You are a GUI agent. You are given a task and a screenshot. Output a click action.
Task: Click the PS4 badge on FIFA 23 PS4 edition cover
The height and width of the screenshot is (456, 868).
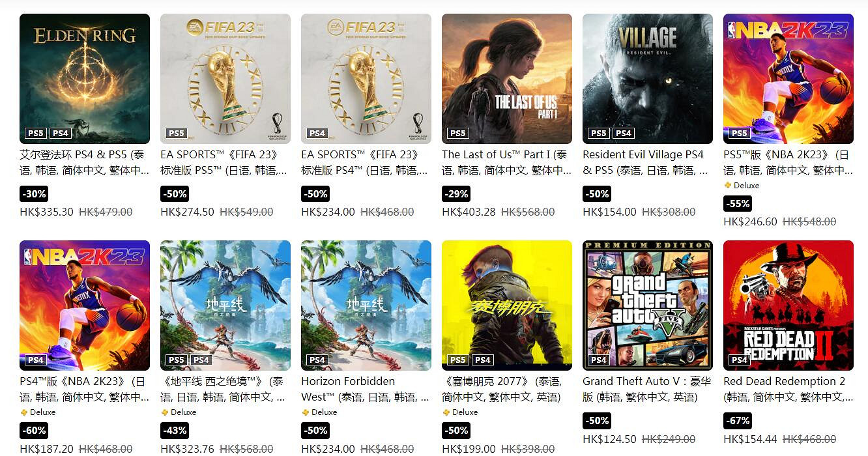point(317,133)
